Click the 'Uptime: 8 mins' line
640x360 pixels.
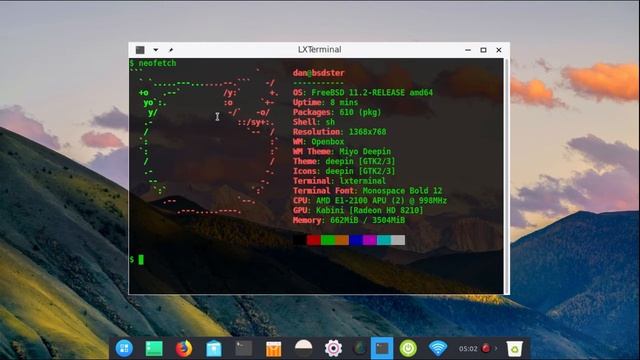(x=325, y=102)
